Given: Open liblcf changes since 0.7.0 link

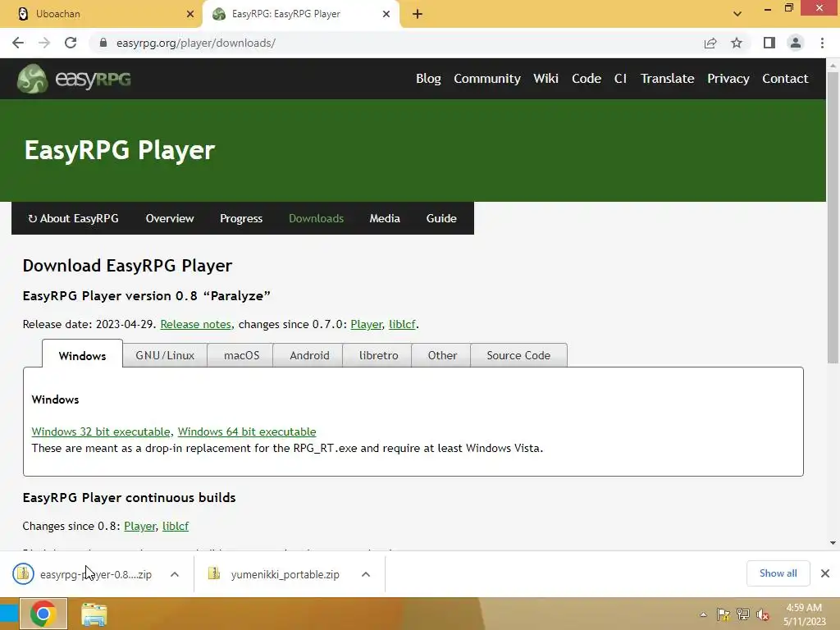Looking at the screenshot, I should pos(402,325).
